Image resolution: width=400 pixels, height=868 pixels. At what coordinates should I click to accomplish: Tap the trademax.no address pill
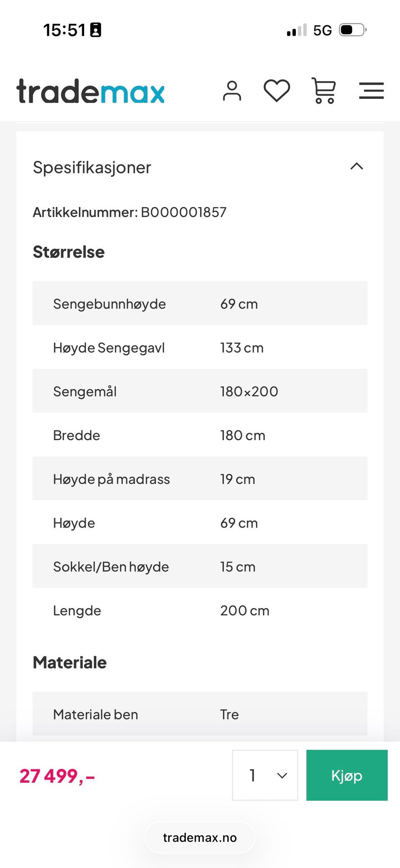(x=200, y=838)
